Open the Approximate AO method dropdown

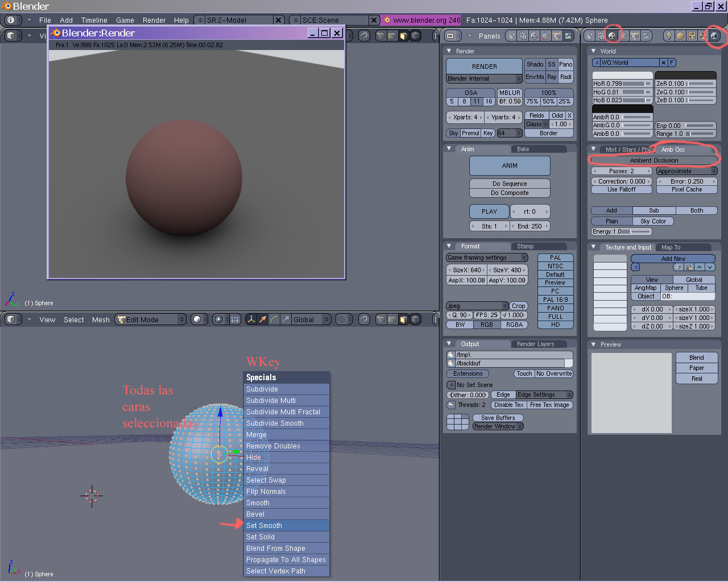[687, 171]
